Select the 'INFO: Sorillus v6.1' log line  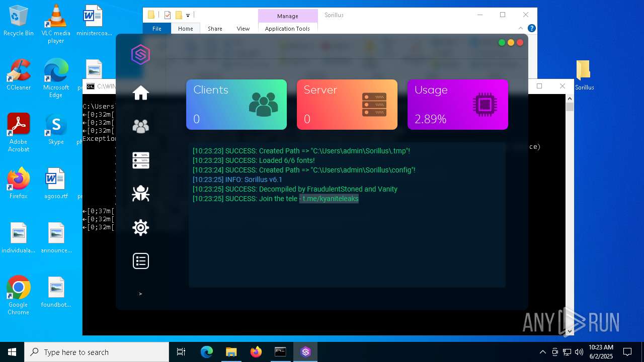click(x=237, y=179)
